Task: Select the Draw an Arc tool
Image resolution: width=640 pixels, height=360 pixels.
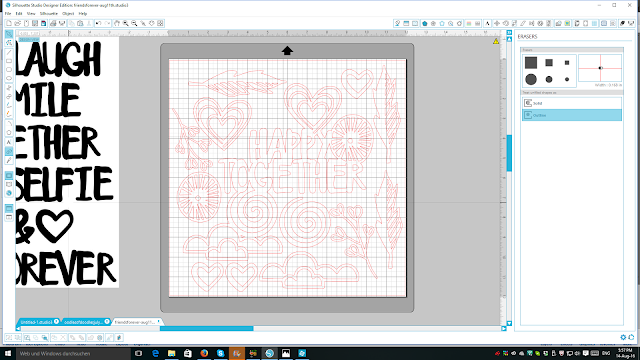Action: [9, 124]
